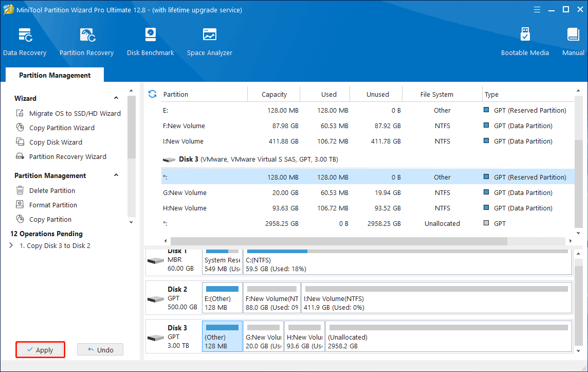
Task: Select the Disk 2 drive icon in disk map
Action: [x=156, y=299]
